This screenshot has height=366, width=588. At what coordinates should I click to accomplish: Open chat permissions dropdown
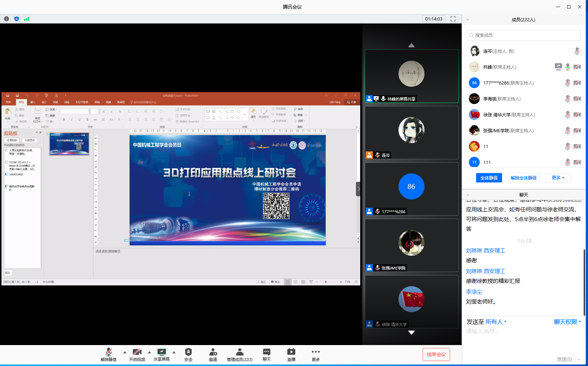tap(567, 322)
